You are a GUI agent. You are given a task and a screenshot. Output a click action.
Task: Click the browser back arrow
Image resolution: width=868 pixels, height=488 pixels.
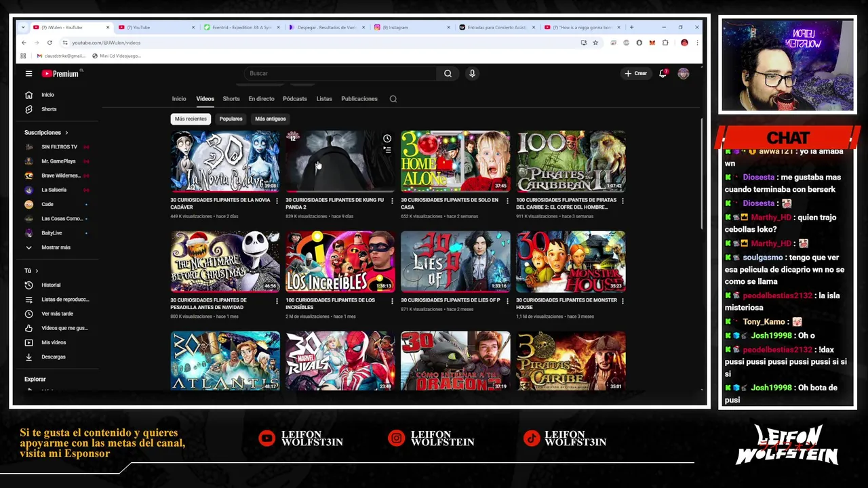pyautogui.click(x=24, y=43)
